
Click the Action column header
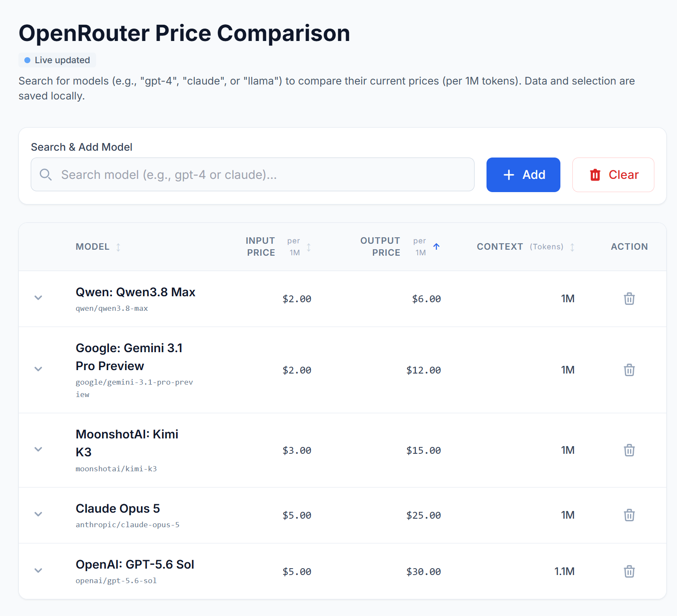click(629, 247)
